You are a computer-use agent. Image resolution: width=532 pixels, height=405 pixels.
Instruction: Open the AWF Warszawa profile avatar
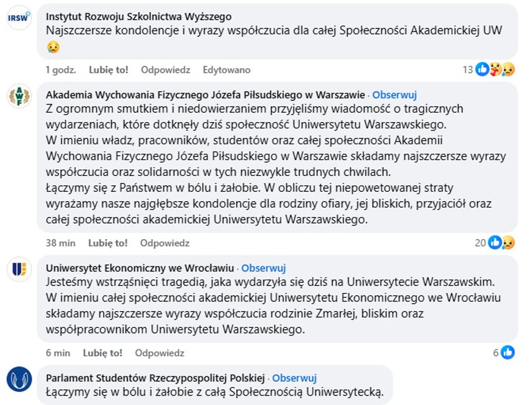(x=20, y=96)
